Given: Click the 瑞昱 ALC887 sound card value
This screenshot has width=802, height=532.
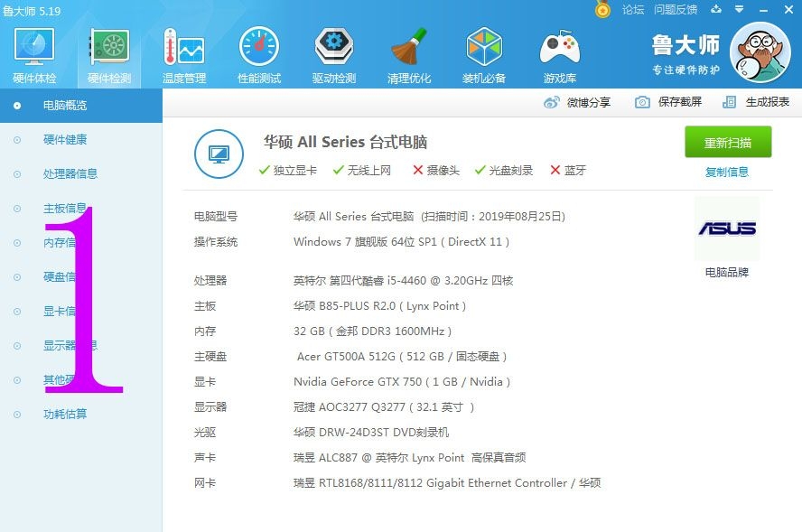Looking at the screenshot, I should [x=410, y=457].
